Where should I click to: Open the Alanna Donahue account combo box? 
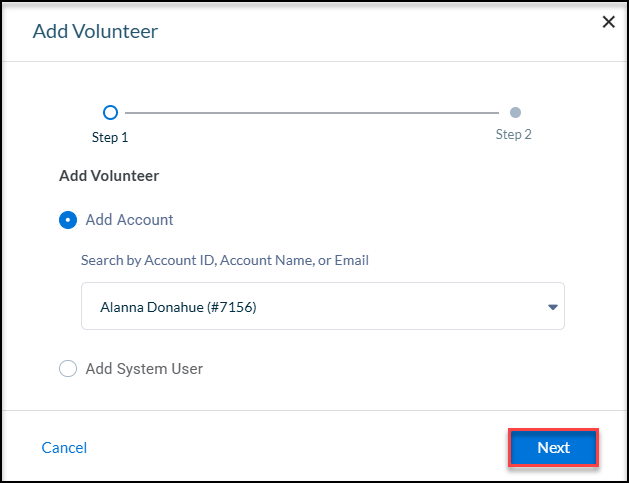[323, 306]
